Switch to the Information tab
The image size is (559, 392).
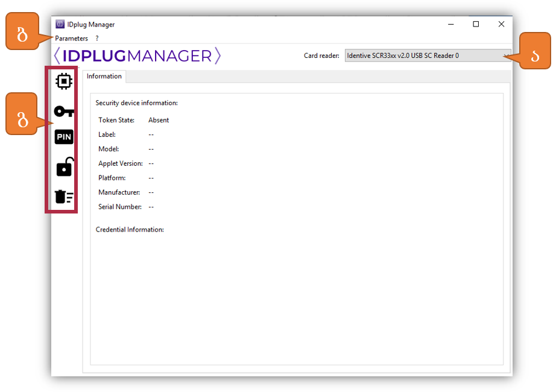point(104,77)
